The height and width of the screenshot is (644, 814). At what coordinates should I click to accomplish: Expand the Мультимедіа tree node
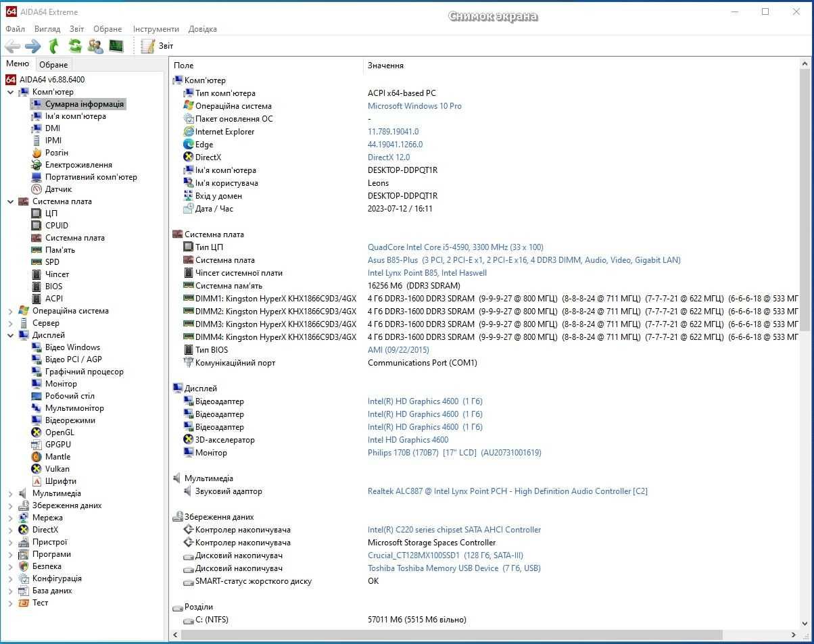[10, 493]
